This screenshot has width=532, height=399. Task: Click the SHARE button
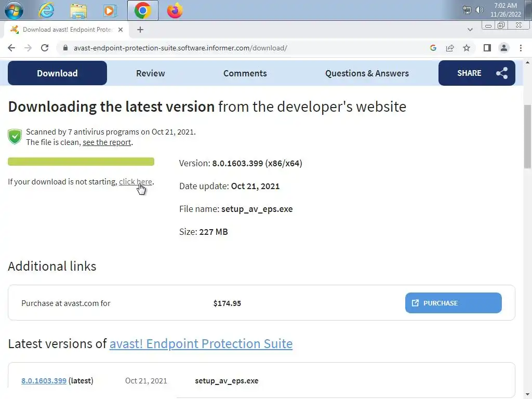[x=477, y=73]
